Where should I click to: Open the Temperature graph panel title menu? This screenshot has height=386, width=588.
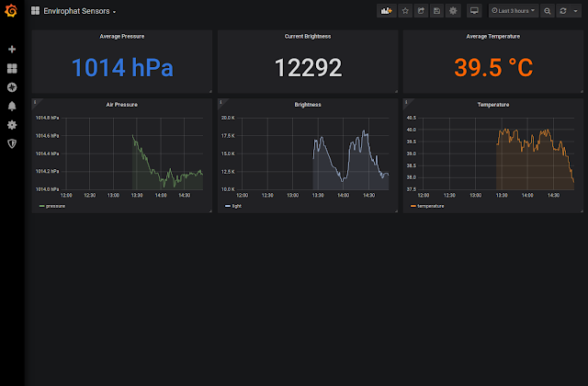493,105
